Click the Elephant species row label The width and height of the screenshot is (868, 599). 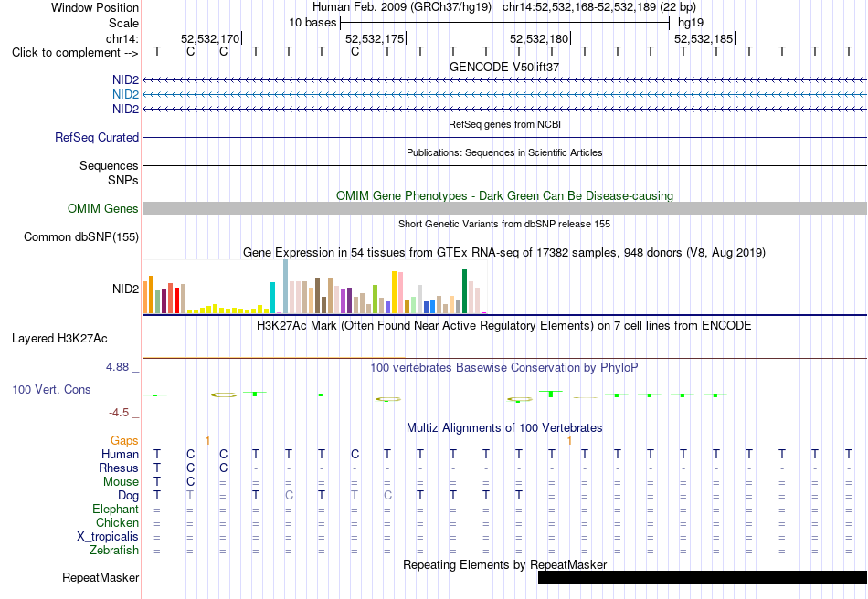(115, 509)
